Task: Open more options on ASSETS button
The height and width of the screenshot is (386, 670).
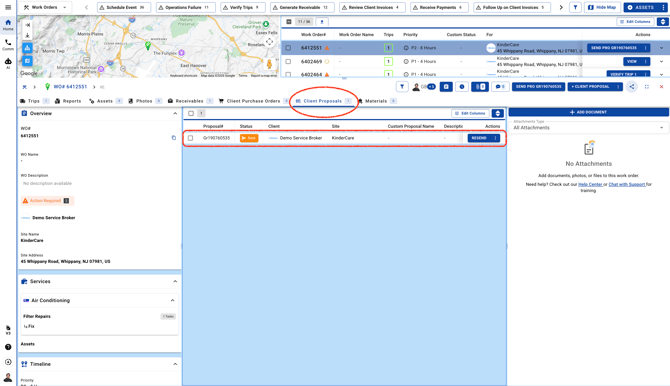Action: (x=663, y=7)
